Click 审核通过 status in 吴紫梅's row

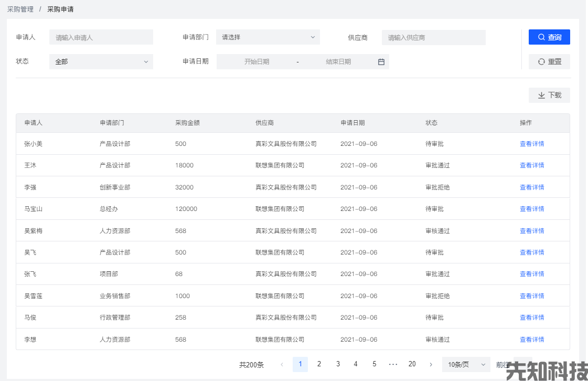(437, 231)
